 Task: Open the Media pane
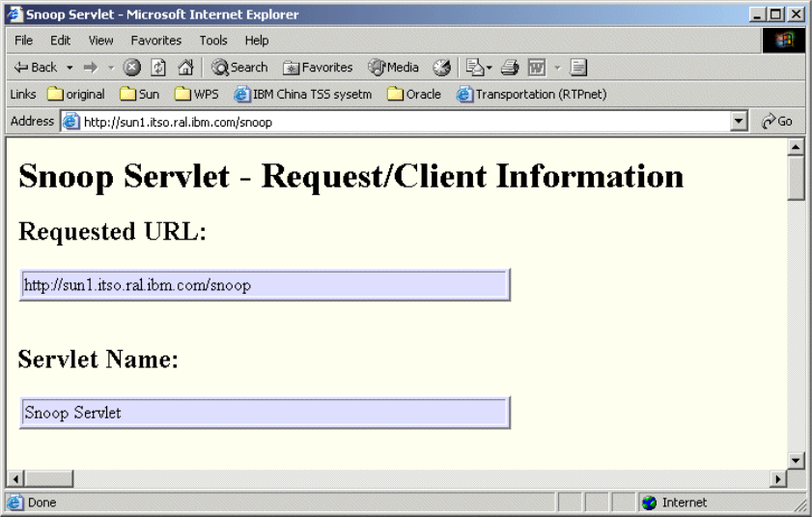393,68
